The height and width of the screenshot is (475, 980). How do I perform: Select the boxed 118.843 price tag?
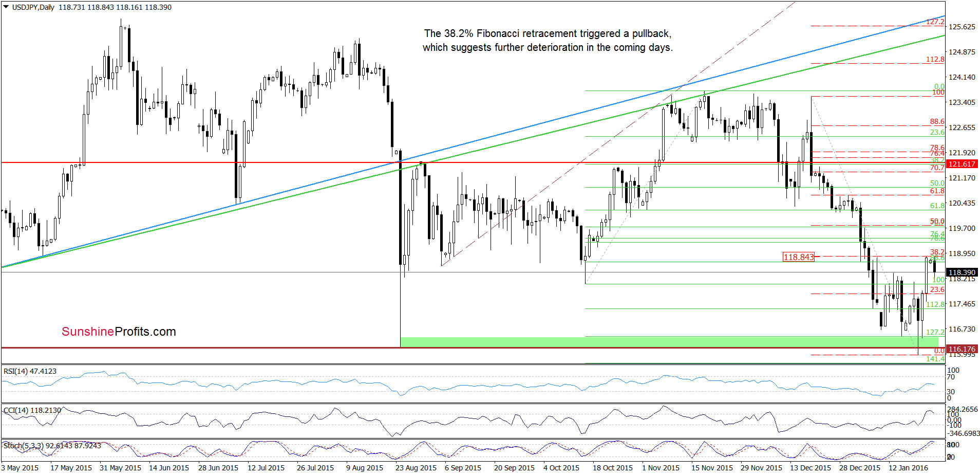(x=799, y=257)
